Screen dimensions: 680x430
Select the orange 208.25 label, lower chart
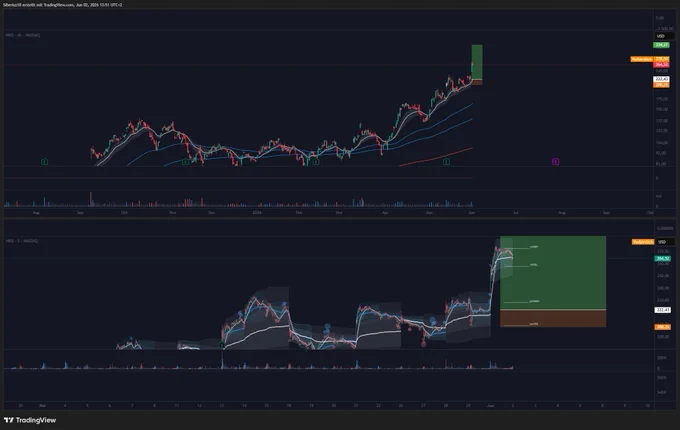tap(663, 327)
